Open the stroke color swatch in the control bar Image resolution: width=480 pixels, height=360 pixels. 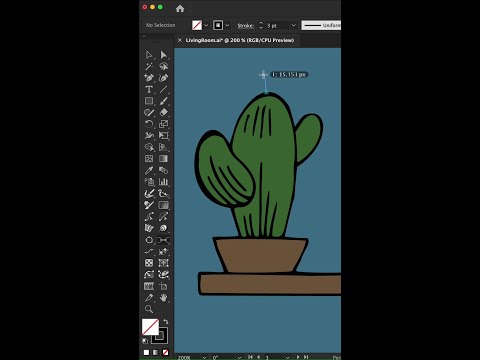(218, 25)
